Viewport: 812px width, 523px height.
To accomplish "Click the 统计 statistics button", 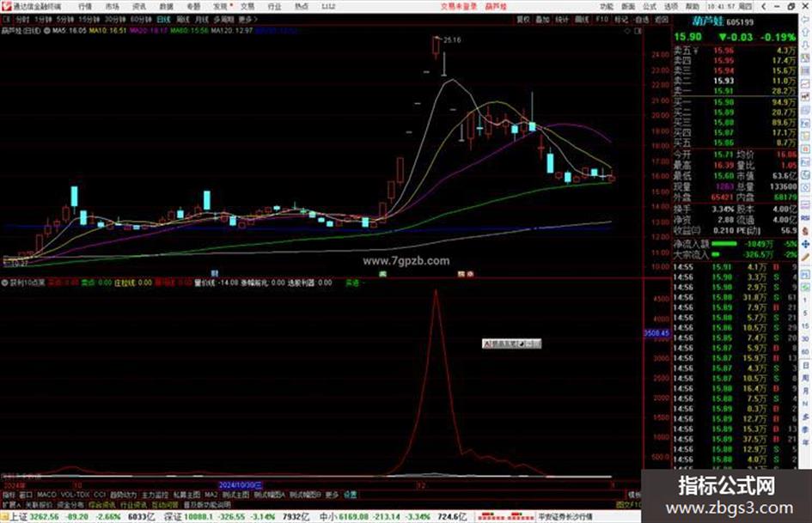I will [x=562, y=19].
